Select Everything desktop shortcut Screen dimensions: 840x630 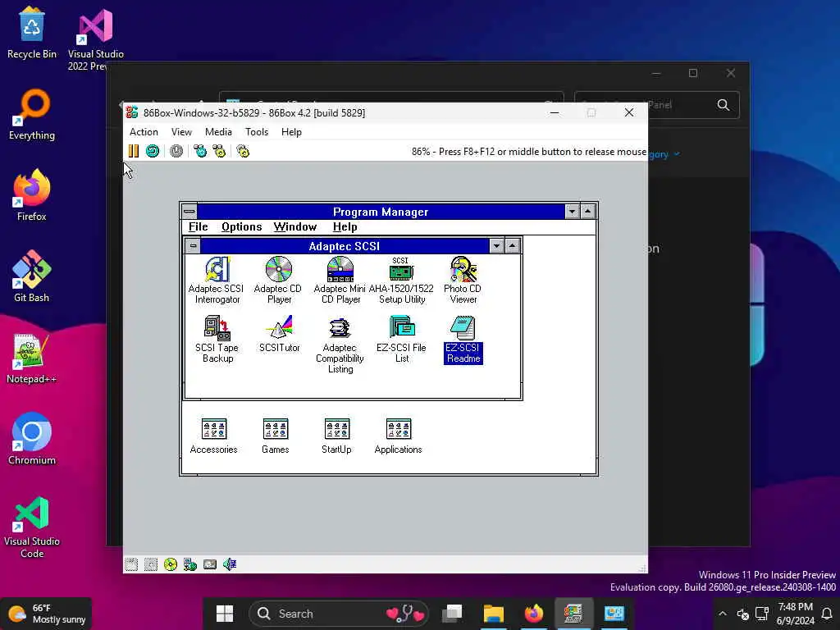(x=32, y=115)
